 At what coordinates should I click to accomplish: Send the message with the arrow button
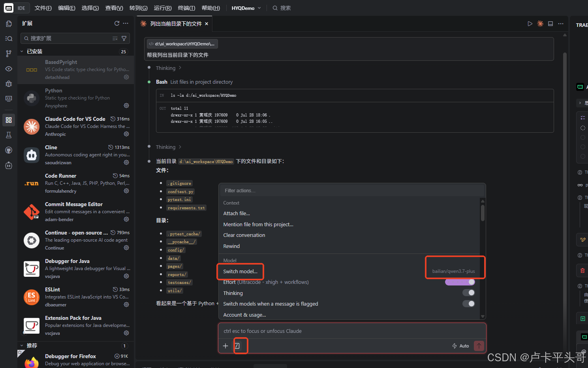(479, 346)
